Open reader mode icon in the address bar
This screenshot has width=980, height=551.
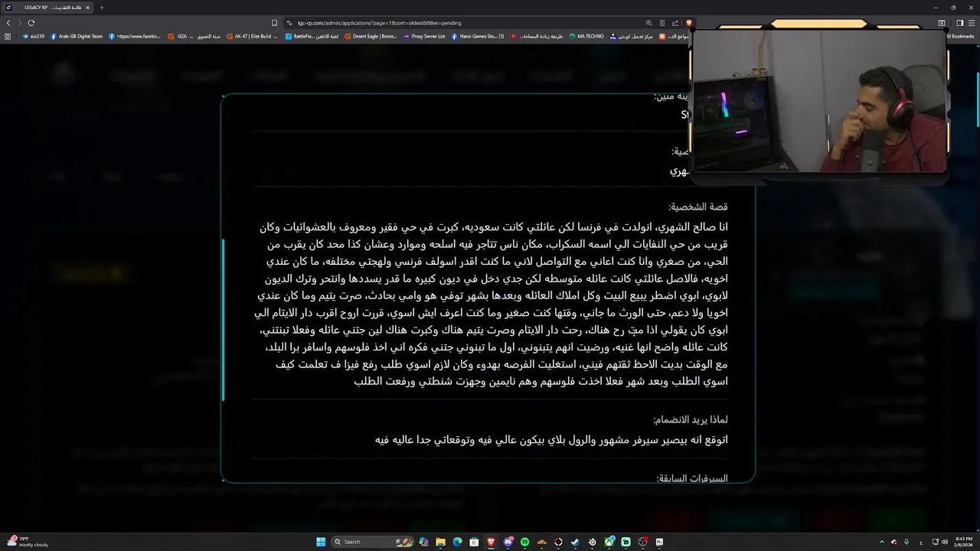pyautogui.click(x=662, y=23)
